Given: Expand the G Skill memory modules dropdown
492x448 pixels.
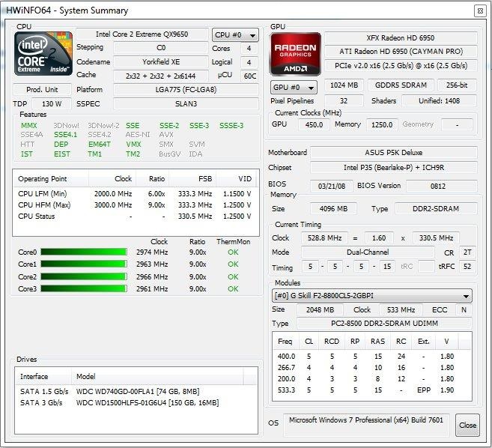Looking at the screenshot, I should click(372, 296).
